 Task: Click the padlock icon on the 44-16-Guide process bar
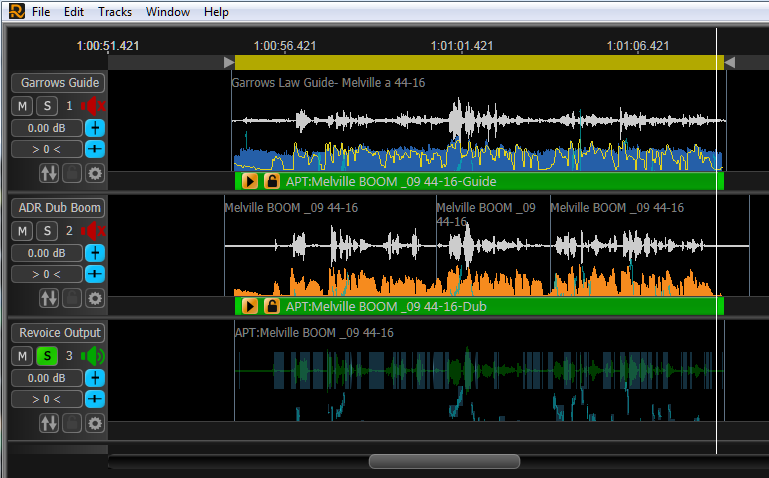click(272, 181)
